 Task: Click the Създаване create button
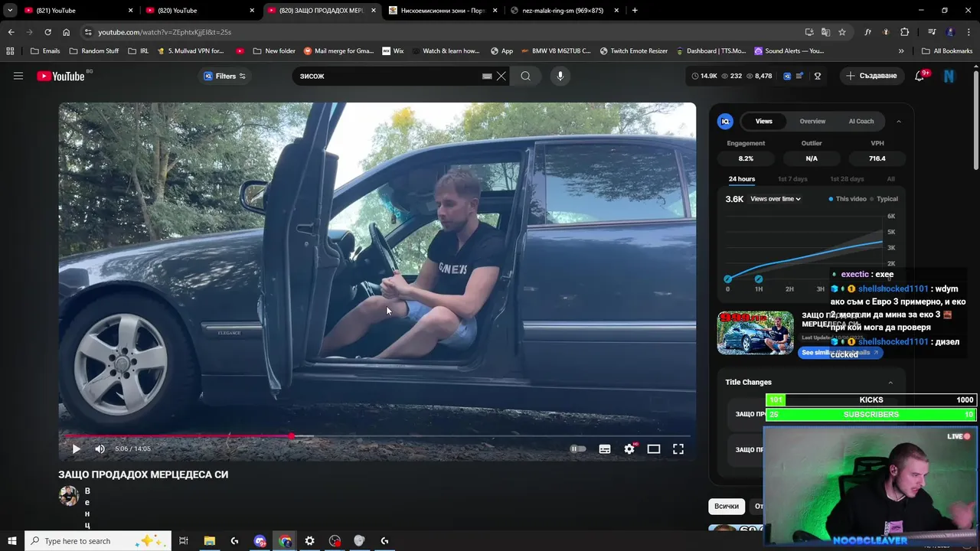pyautogui.click(x=871, y=76)
